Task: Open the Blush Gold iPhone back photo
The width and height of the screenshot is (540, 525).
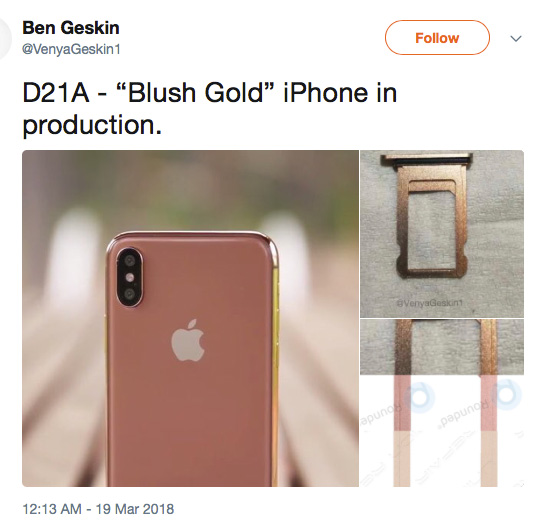Action: tap(190, 318)
